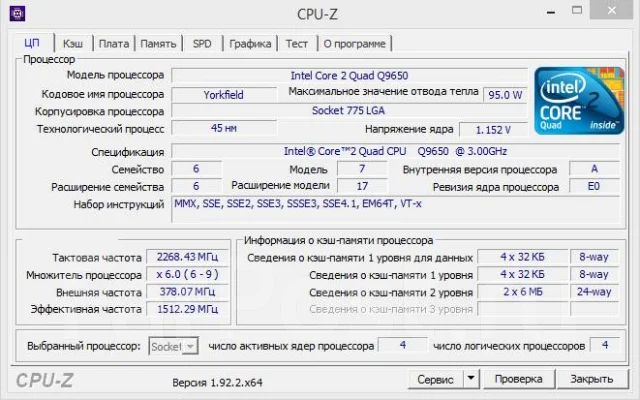Click the 24-way L2 associativity value
The image size is (640, 400).
(594, 292)
